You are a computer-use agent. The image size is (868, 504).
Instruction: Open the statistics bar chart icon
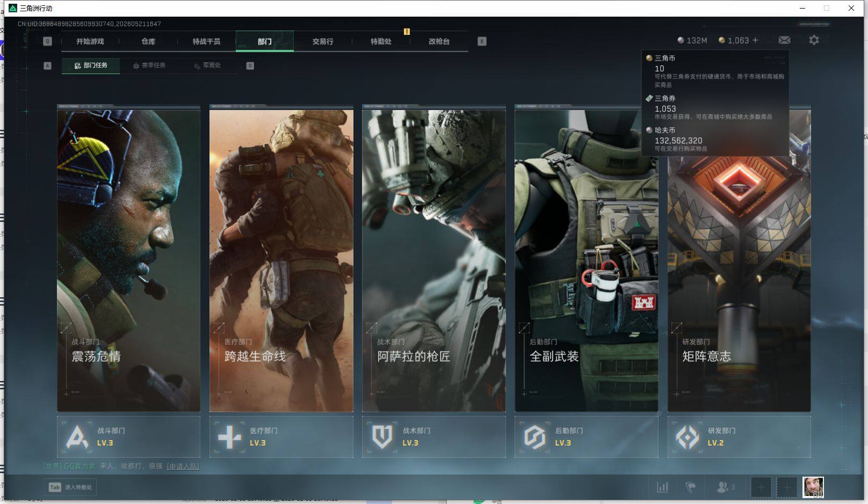[663, 487]
